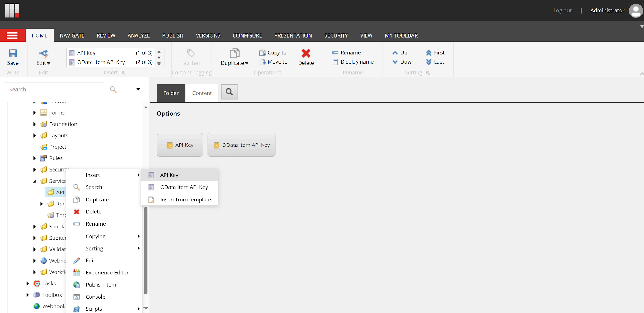644x313 pixels.
Task: Click the Edit ribbon icon
Action: 44,53
